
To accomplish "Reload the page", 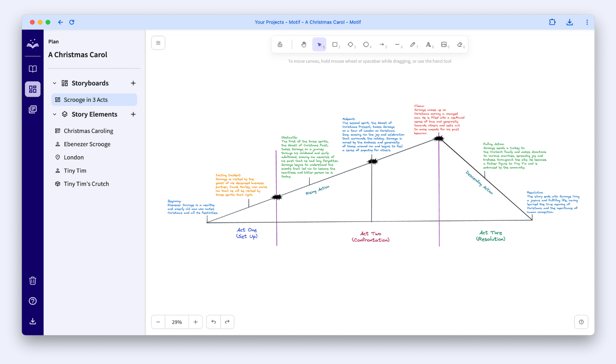I will (72, 22).
